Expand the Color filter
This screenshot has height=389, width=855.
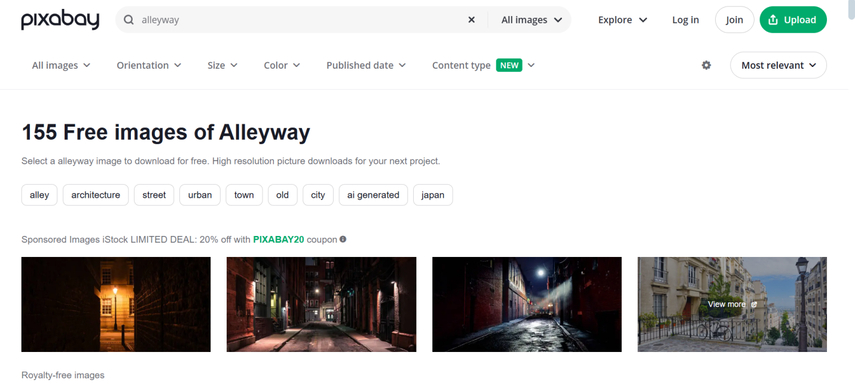pyautogui.click(x=282, y=65)
